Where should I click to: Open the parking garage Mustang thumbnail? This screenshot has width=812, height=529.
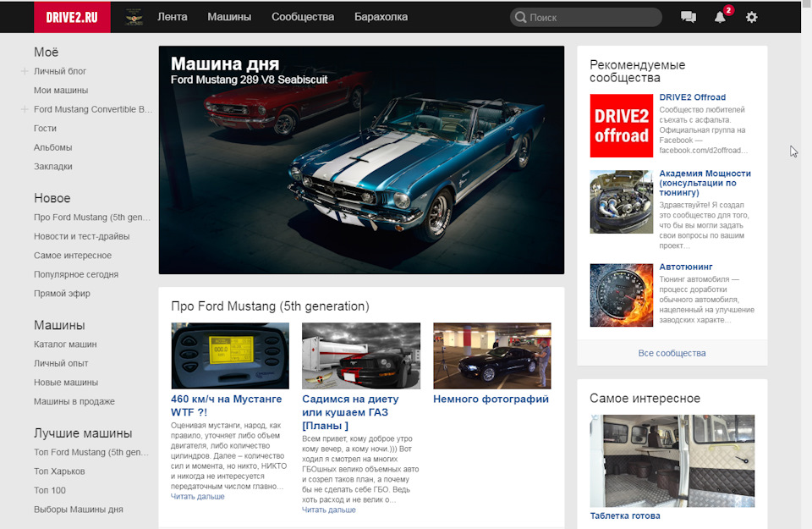492,356
